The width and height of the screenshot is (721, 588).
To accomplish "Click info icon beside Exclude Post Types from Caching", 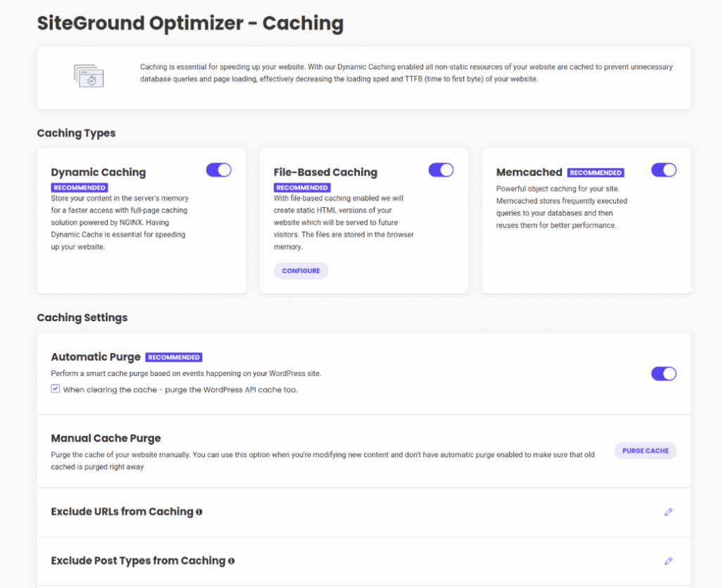I will coord(231,561).
